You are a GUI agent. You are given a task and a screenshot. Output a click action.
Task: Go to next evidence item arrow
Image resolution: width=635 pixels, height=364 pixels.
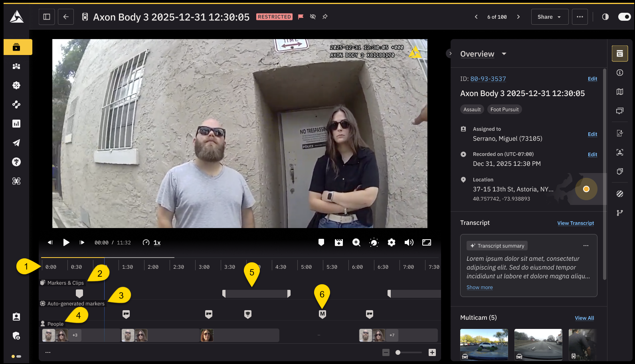click(x=518, y=17)
